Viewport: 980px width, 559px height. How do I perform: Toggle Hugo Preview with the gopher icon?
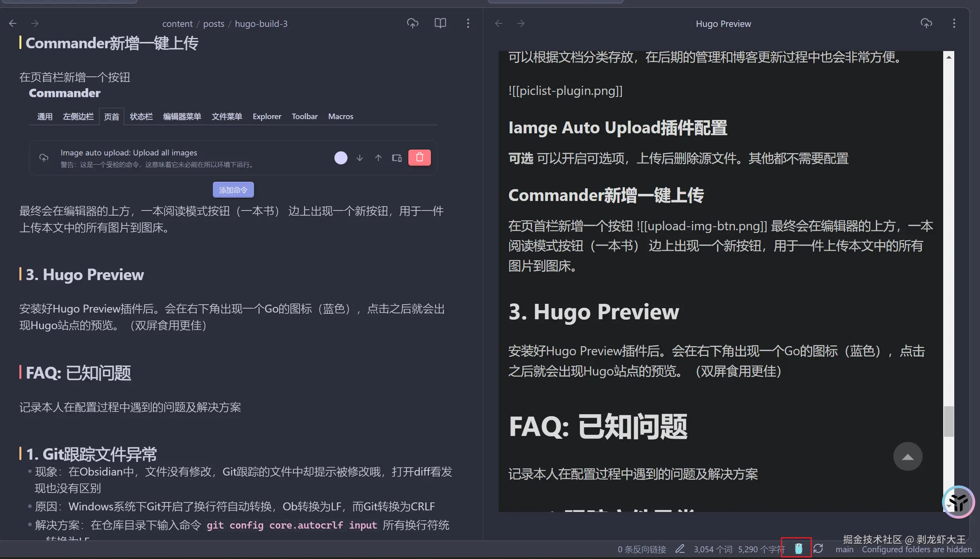pos(798,548)
